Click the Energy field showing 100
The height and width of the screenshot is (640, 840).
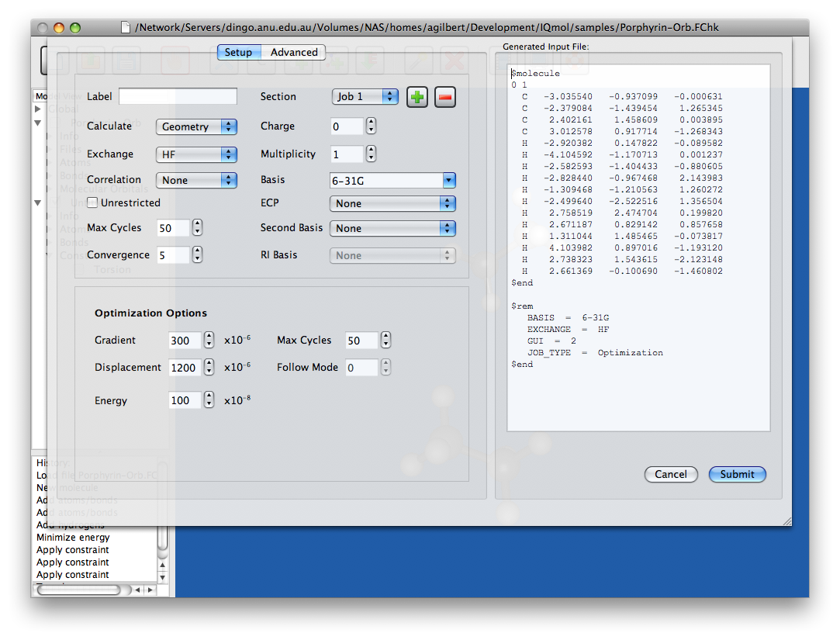coord(185,400)
